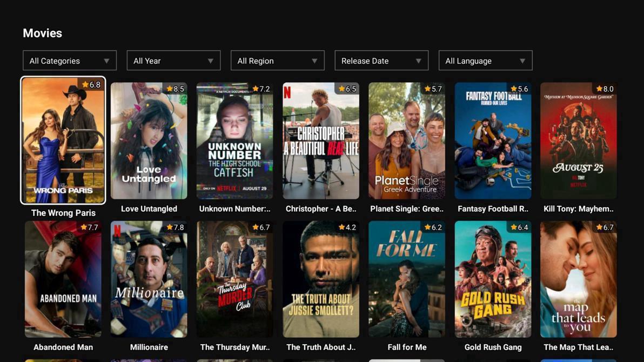This screenshot has width=644, height=362.
Task: Open Fantasy Football Ruined Our Lives poster
Action: [493, 140]
